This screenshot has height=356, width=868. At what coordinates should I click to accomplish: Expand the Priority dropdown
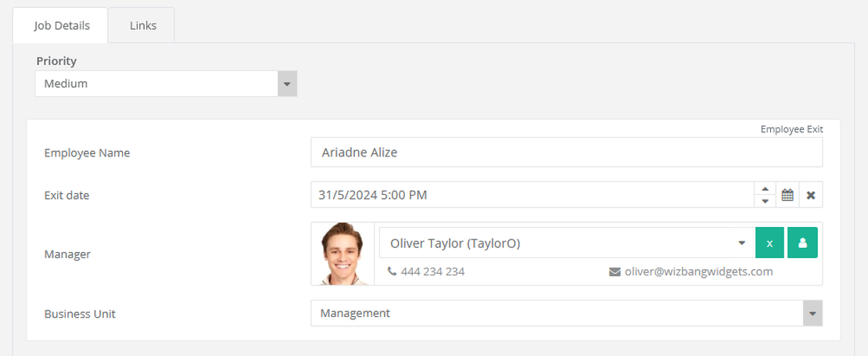click(287, 84)
